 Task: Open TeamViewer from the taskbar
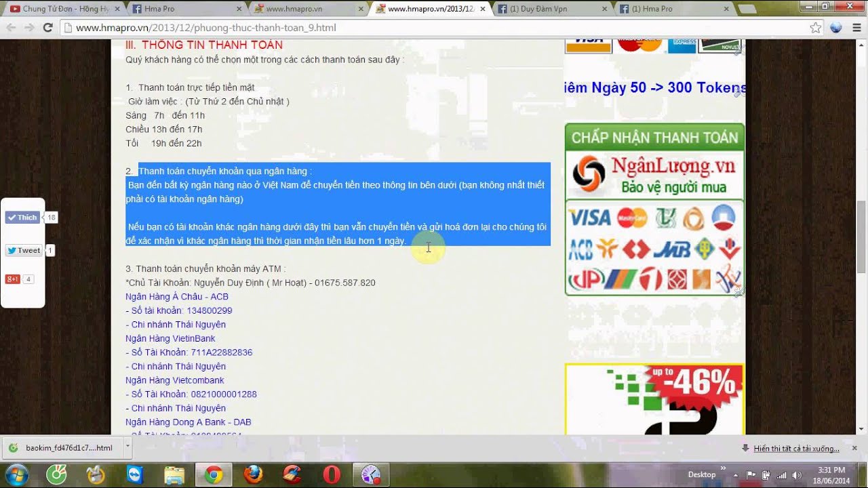[136, 474]
